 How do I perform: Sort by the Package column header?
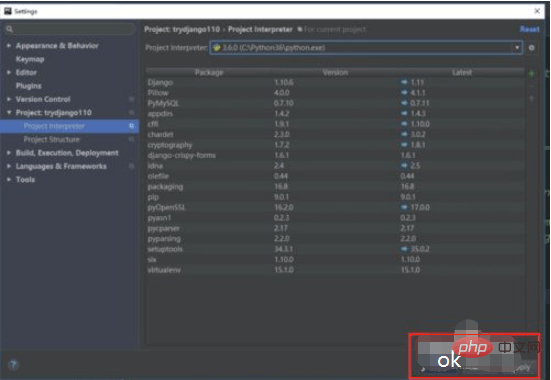[x=209, y=72]
